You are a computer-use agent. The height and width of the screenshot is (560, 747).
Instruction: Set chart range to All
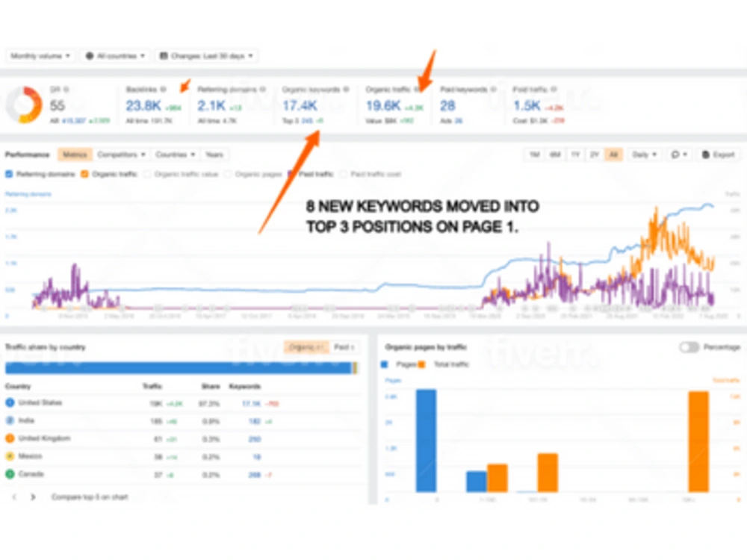tap(613, 155)
